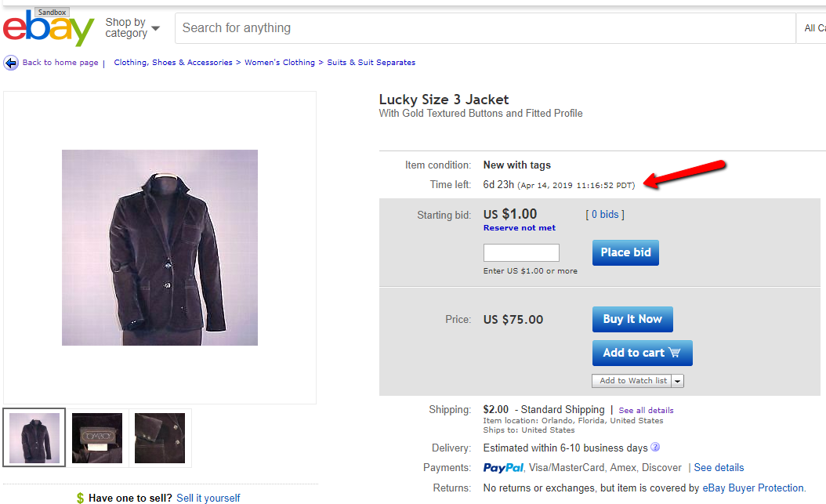Click the back arrow icon near breadcrumb
This screenshot has height=504, width=826.
point(10,63)
